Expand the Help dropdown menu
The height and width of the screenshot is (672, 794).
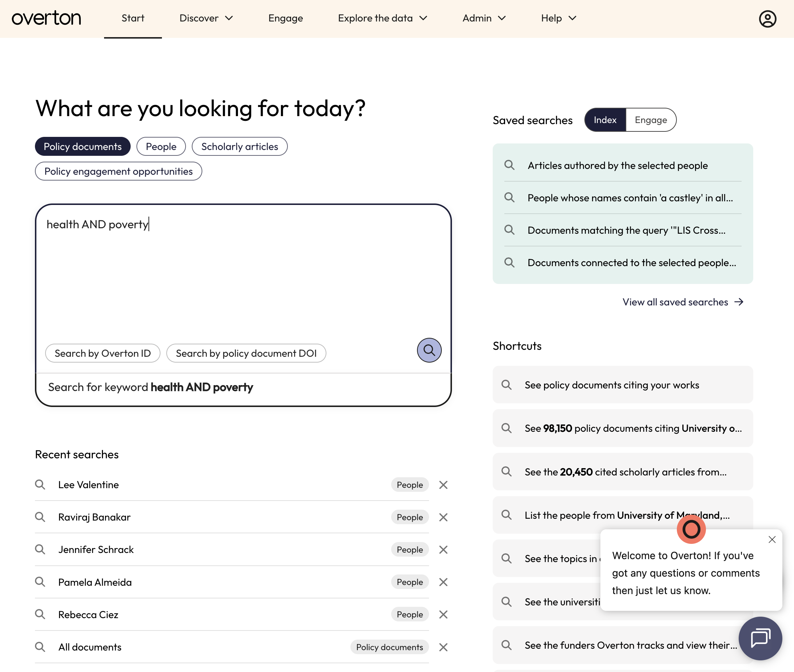(x=559, y=18)
